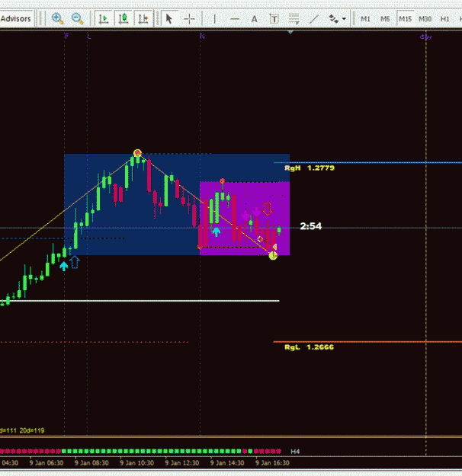Click the RgH 1.2779 label

tap(309, 168)
